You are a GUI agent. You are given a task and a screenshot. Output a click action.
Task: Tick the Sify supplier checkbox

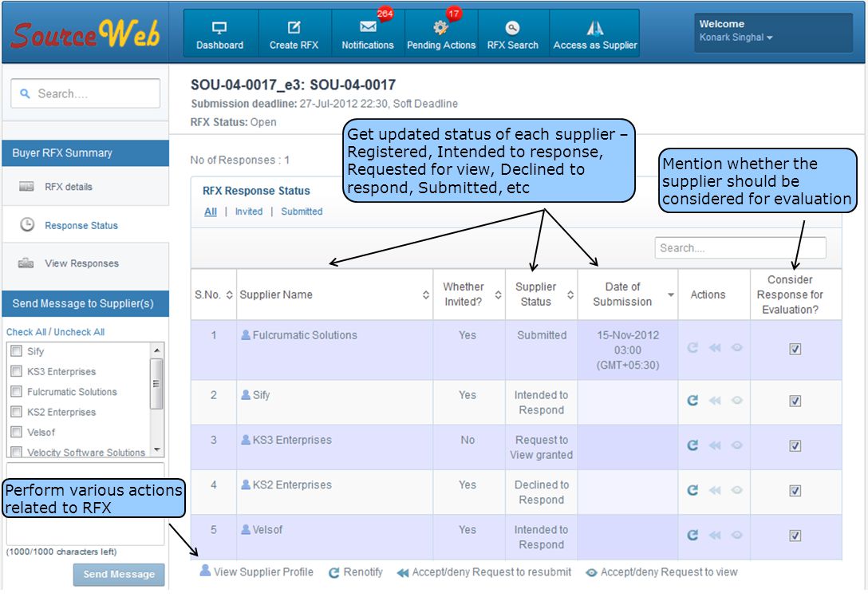tap(17, 350)
